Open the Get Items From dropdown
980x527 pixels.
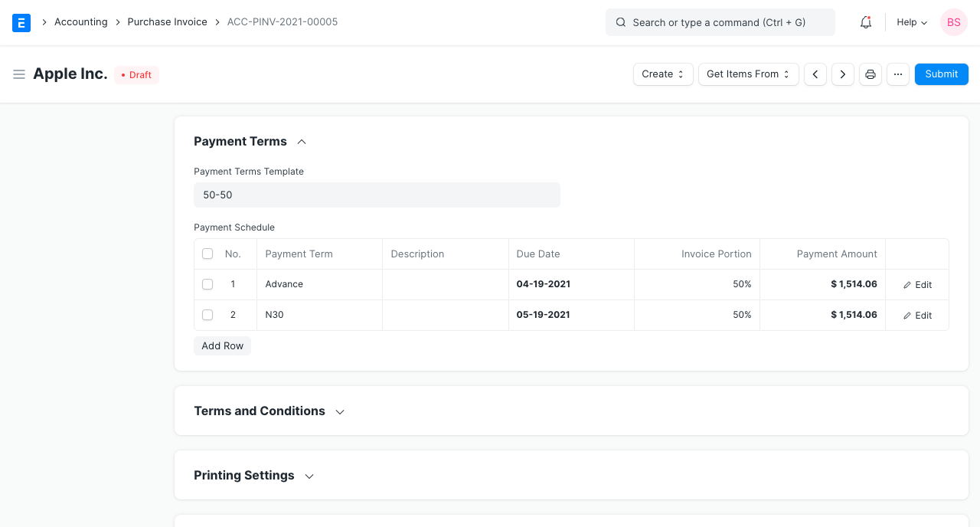[x=748, y=74]
